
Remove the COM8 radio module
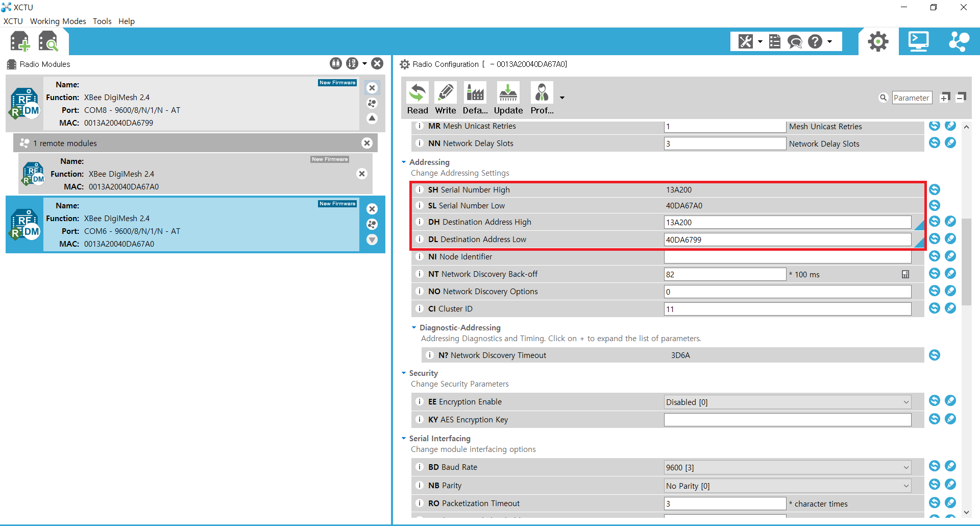[x=372, y=88]
